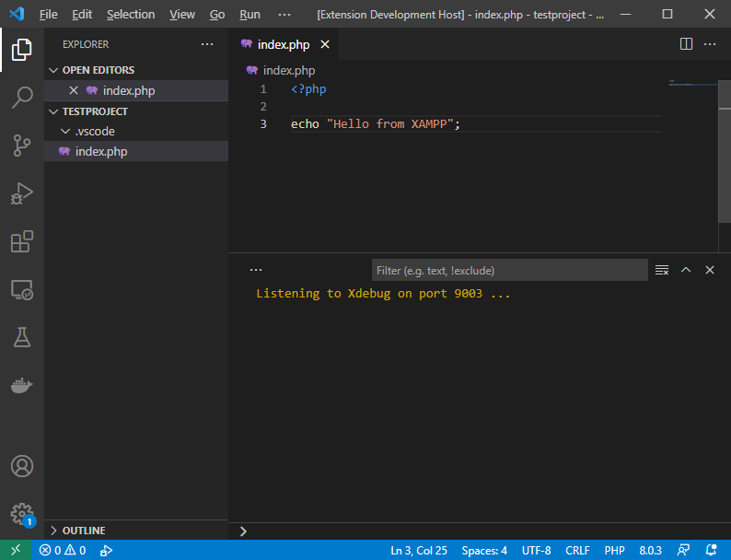Viewport: 731px width, 560px height.
Task: Open the Run and Debug view
Action: (21, 193)
